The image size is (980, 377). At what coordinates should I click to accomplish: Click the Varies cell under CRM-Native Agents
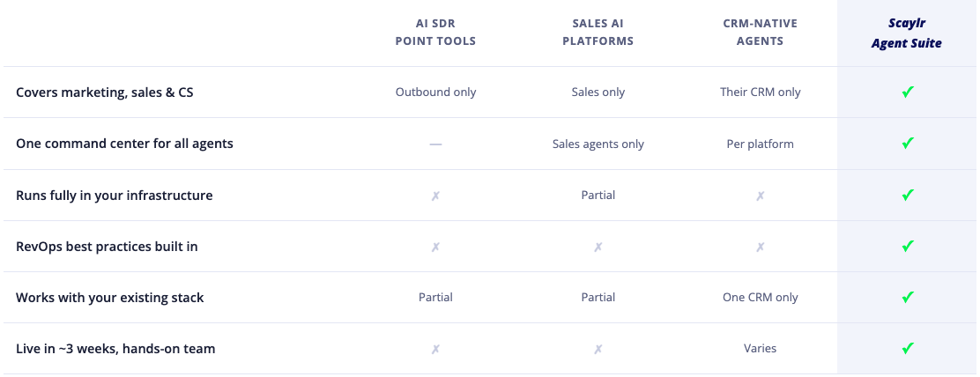[x=760, y=348]
